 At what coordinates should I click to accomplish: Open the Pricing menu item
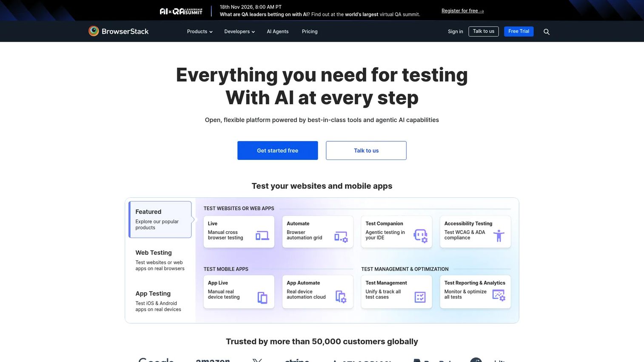tap(310, 31)
